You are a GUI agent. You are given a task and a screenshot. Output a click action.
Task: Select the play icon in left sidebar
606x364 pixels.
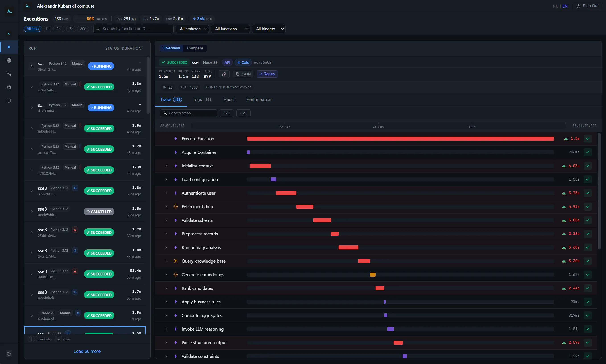coord(9,47)
